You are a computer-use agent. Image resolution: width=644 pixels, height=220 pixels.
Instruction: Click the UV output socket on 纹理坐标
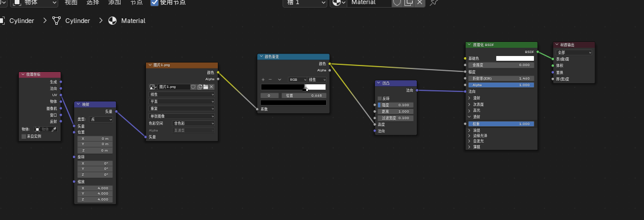(61, 95)
